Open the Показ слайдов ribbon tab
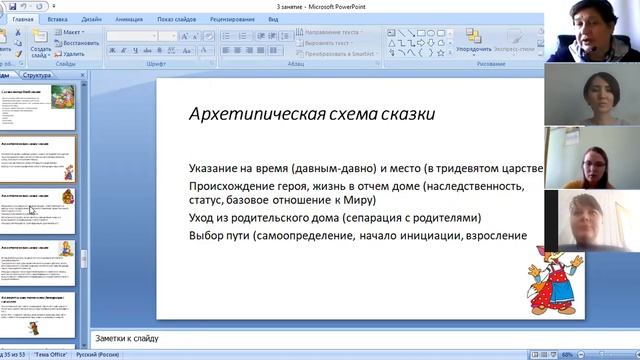The width and height of the screenshot is (640, 360). 176,19
